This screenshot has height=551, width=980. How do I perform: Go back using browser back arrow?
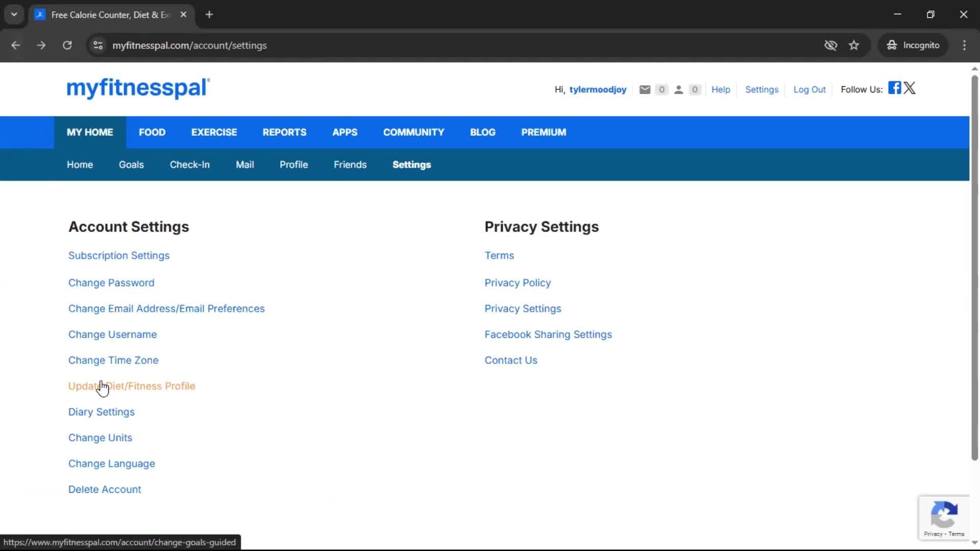click(16, 45)
